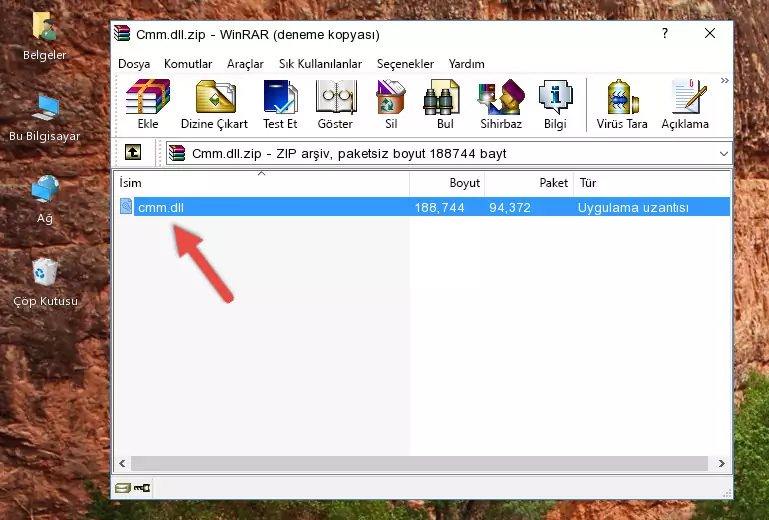The height and width of the screenshot is (520, 769).
Task: Click the Ekle (Add) toolbar icon
Action: pyautogui.click(x=148, y=104)
